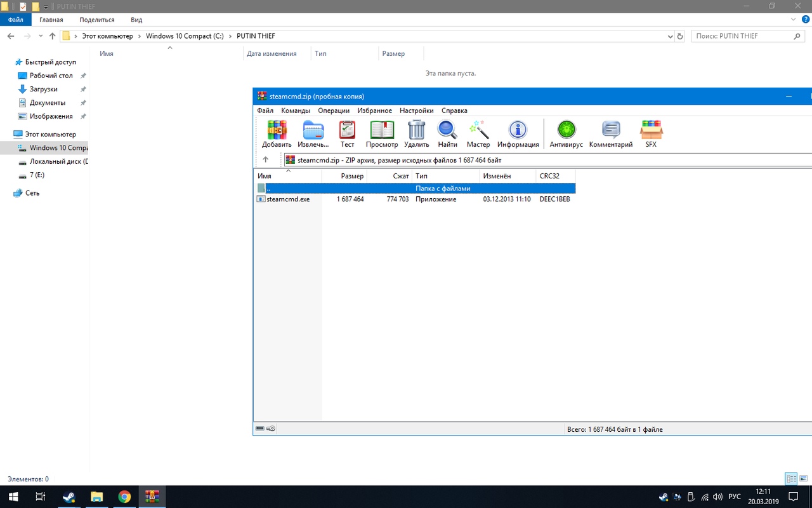The height and width of the screenshot is (508, 812).
Task: Sort Explorer by Дата изменения column
Action: pos(277,53)
